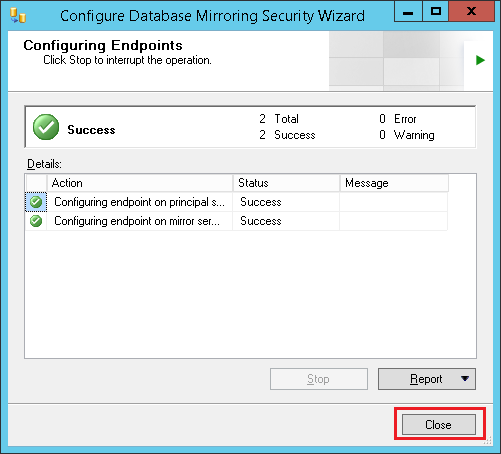Click the green play arrow icon
The width and height of the screenshot is (501, 454).
tap(480, 60)
